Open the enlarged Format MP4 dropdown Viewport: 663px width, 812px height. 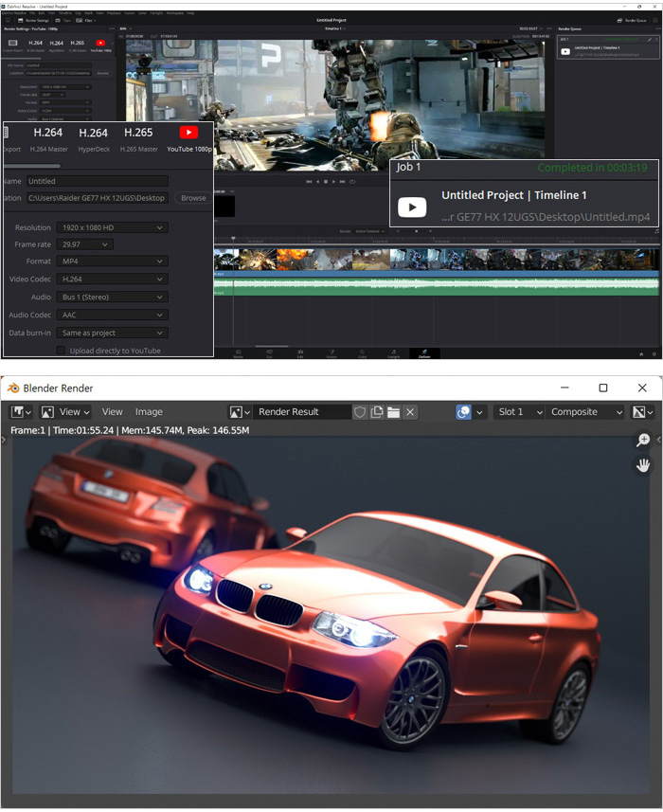coord(113,262)
